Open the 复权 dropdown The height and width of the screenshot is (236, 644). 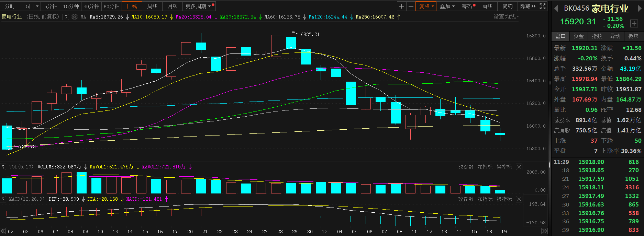tap(426, 6)
